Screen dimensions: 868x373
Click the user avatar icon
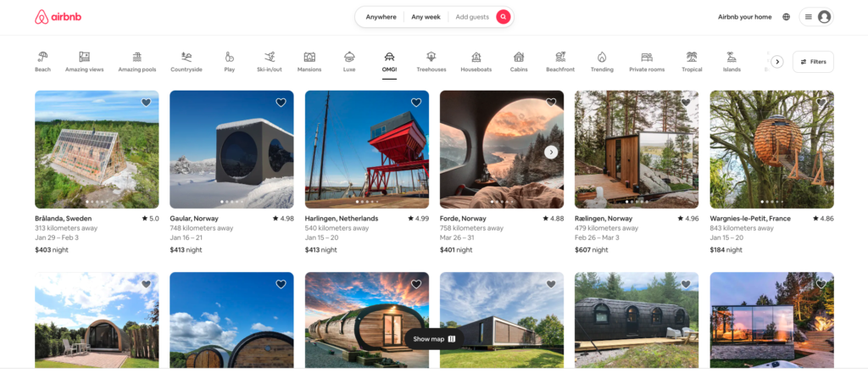pyautogui.click(x=824, y=17)
